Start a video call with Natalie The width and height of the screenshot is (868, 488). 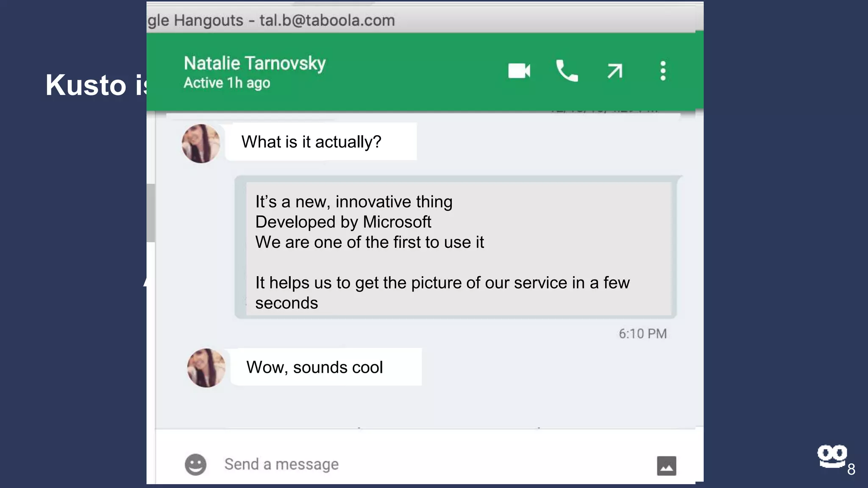(519, 71)
